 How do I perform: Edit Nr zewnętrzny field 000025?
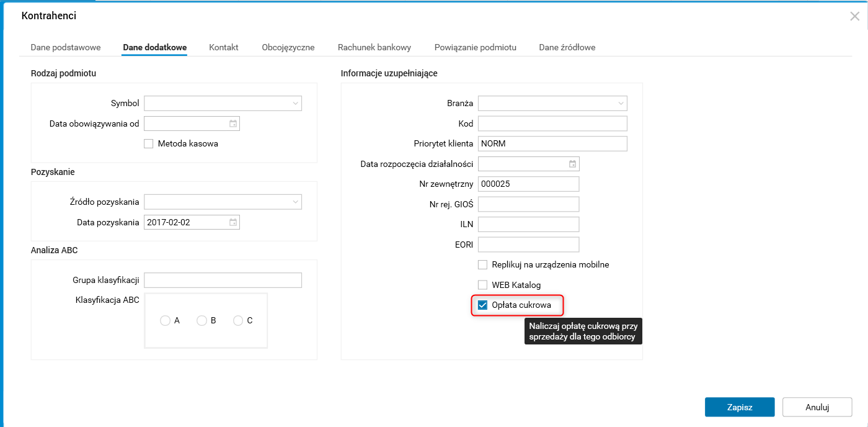pyautogui.click(x=528, y=184)
